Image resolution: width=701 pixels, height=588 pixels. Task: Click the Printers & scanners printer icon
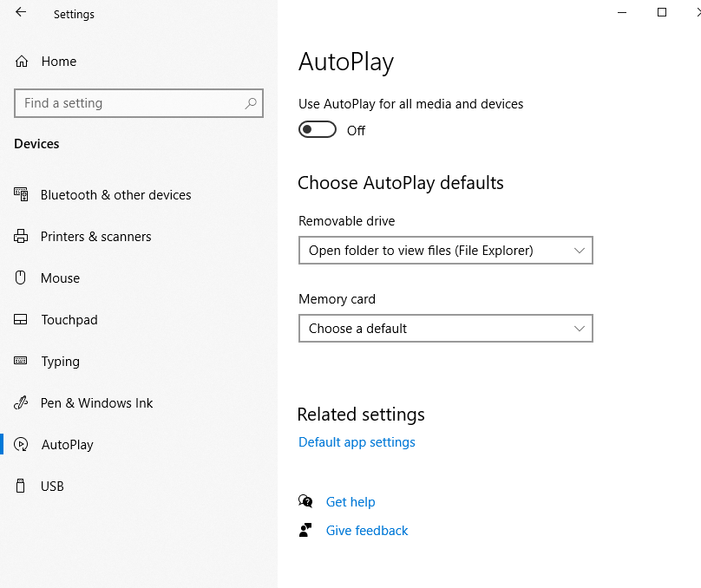(21, 236)
